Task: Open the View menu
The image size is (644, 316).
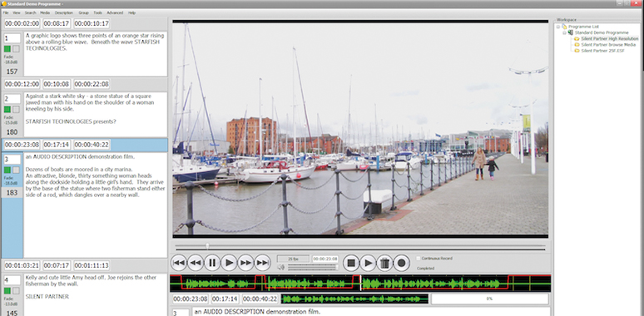Action: coord(17,13)
